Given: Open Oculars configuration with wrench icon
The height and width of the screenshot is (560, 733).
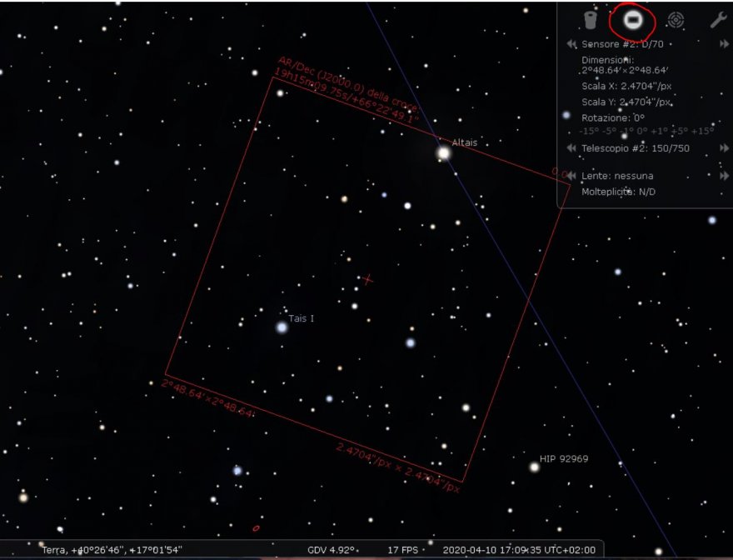Looking at the screenshot, I should [x=718, y=20].
